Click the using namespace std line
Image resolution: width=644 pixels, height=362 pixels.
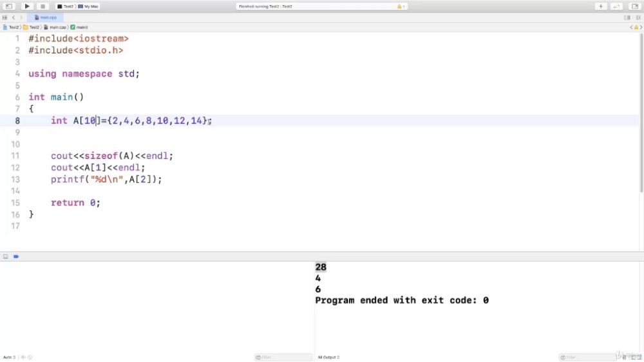coord(84,74)
